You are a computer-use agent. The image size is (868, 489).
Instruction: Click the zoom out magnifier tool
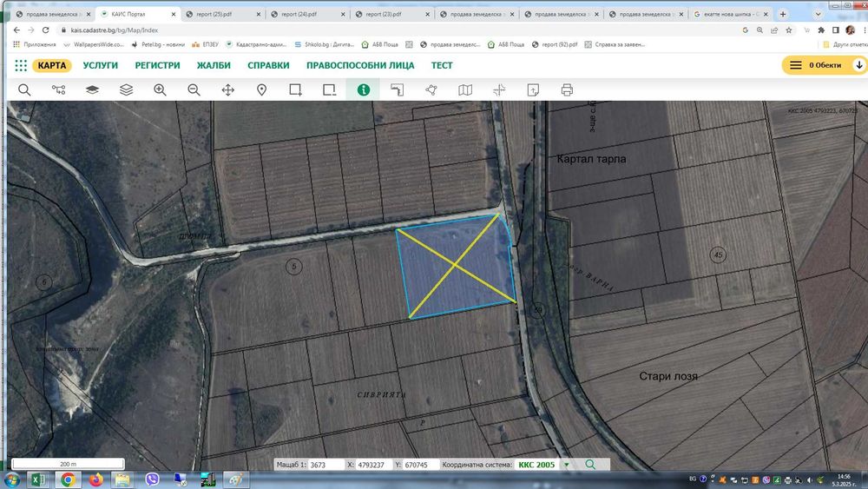[x=194, y=89]
